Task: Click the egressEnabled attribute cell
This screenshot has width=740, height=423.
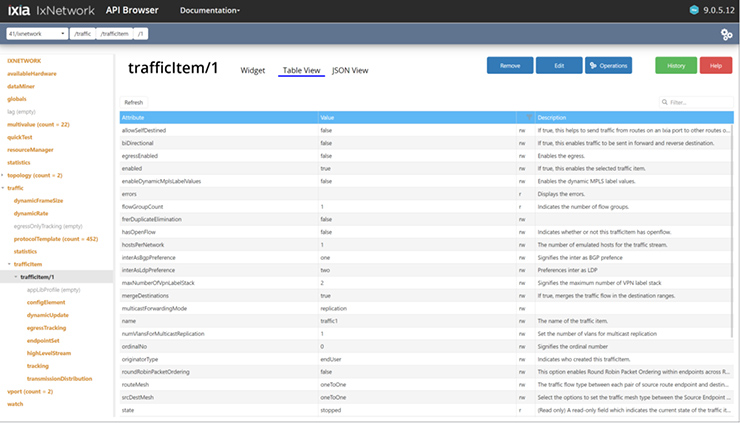Action: [x=219, y=156]
